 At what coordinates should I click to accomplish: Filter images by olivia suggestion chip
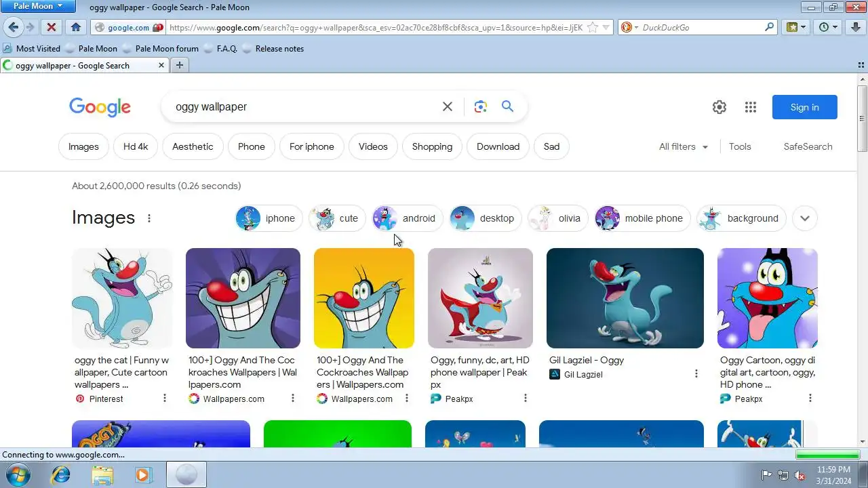pyautogui.click(x=558, y=218)
